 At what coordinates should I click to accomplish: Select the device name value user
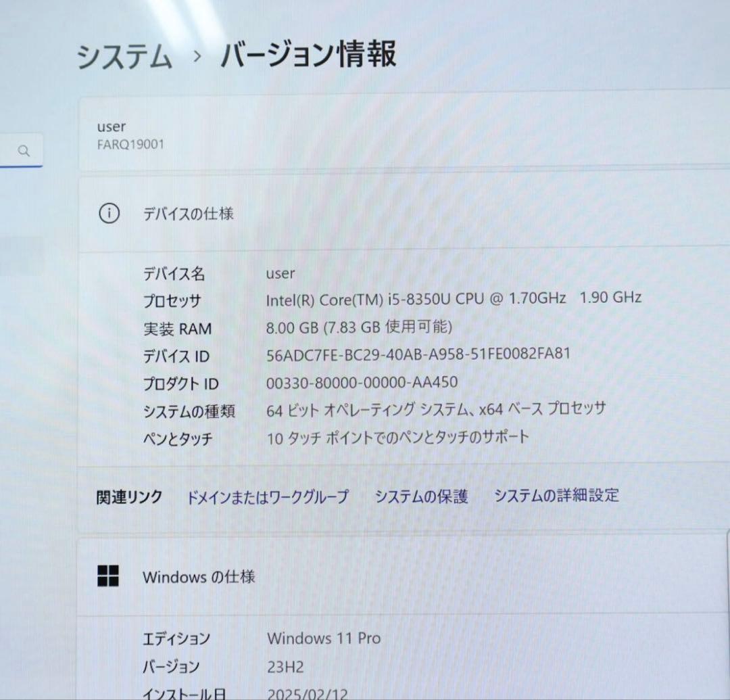pyautogui.click(x=280, y=273)
